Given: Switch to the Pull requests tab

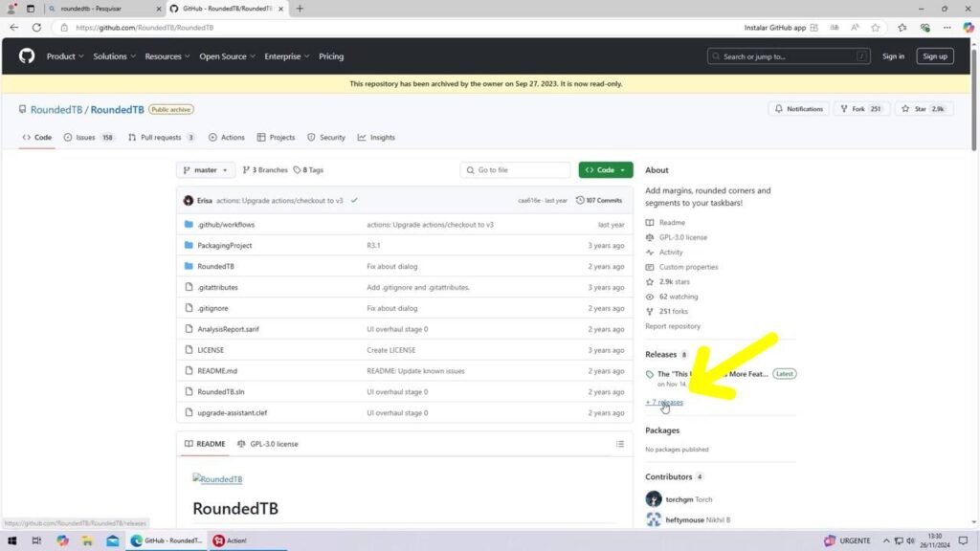Looking at the screenshot, I should tap(161, 138).
